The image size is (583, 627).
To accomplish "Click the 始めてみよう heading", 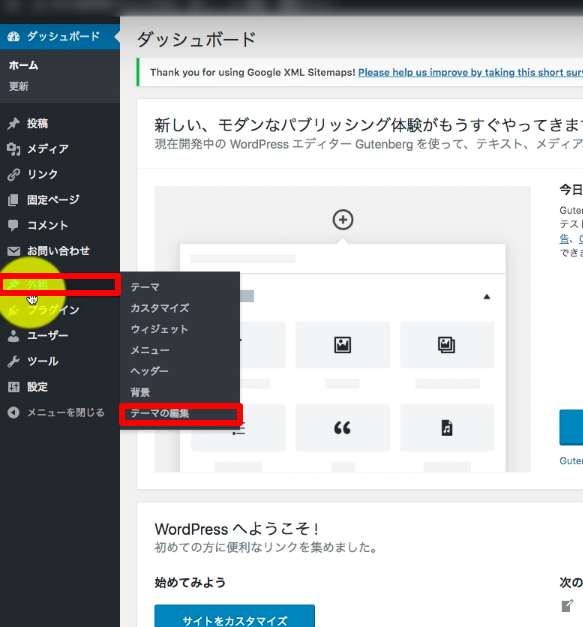I will coord(190,583).
